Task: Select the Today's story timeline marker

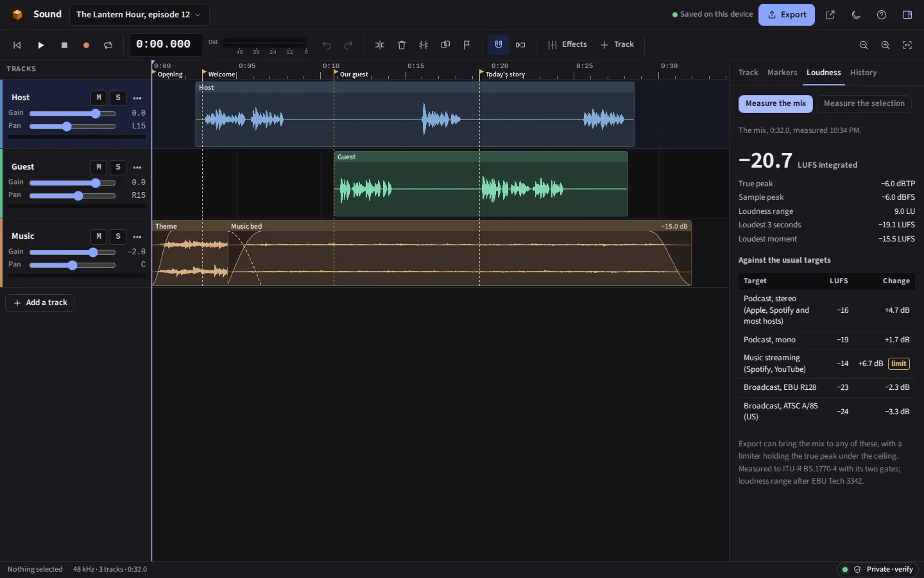Action: pos(503,74)
